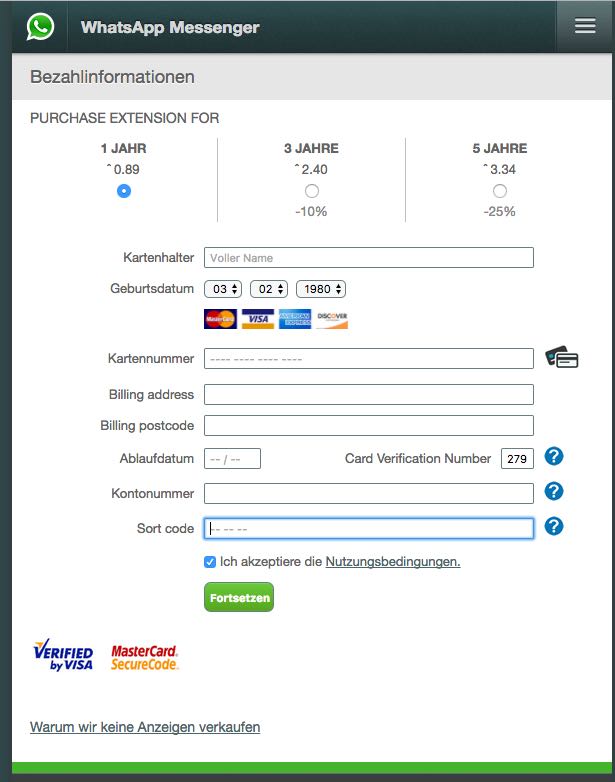This screenshot has width=615, height=782.
Task: Focus the Kontonummer input field
Action: coord(369,493)
